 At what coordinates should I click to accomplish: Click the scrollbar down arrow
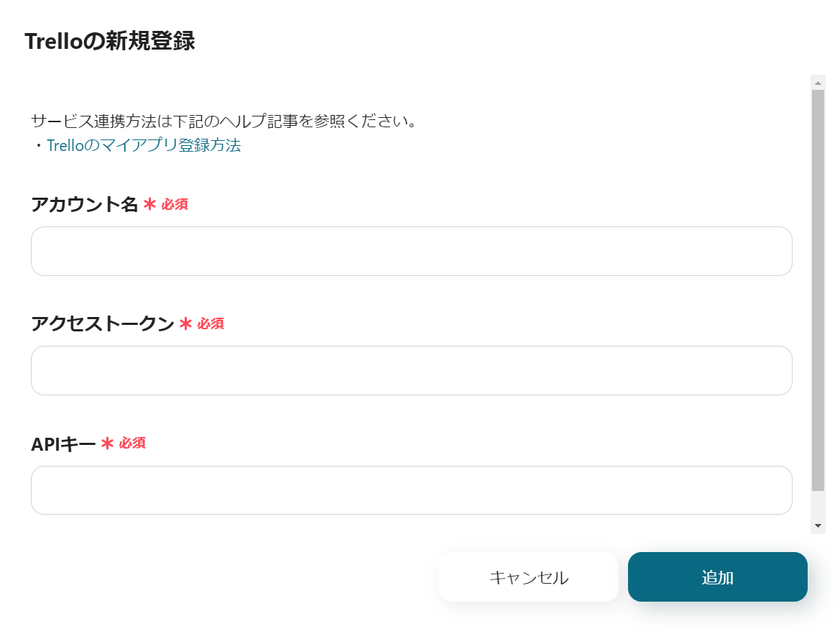(x=818, y=526)
